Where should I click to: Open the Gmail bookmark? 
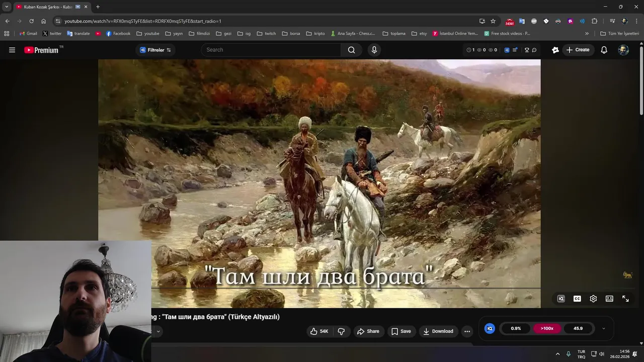tap(28, 34)
